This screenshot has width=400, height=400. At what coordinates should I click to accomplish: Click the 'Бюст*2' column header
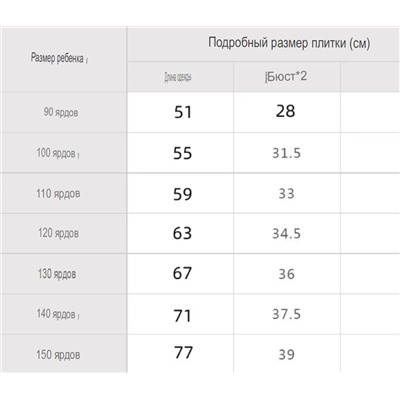pos(286,76)
